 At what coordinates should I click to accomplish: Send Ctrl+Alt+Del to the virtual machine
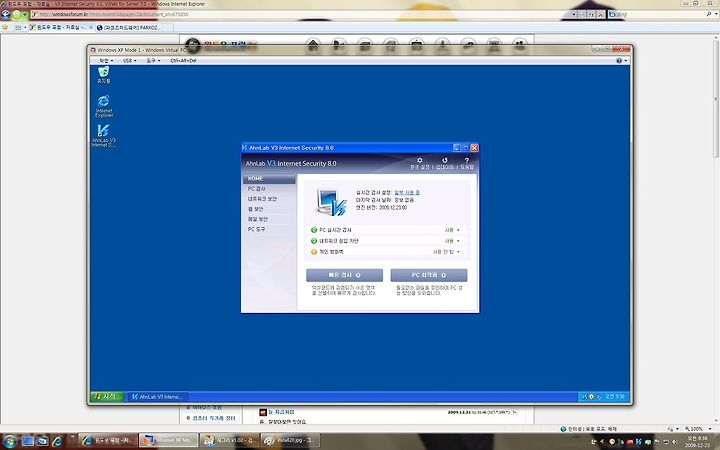183,61
